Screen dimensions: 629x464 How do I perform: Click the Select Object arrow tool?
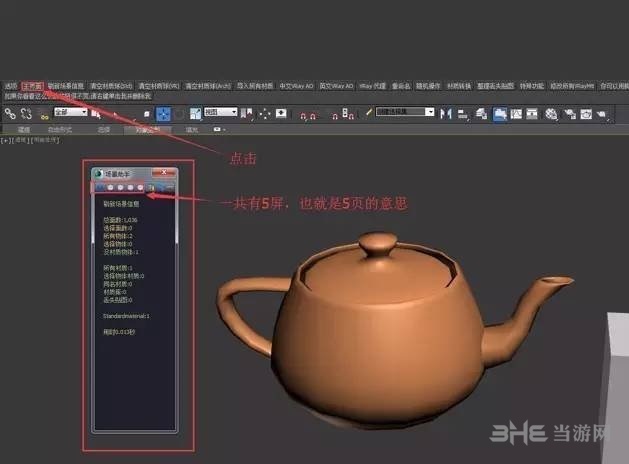(x=96, y=114)
